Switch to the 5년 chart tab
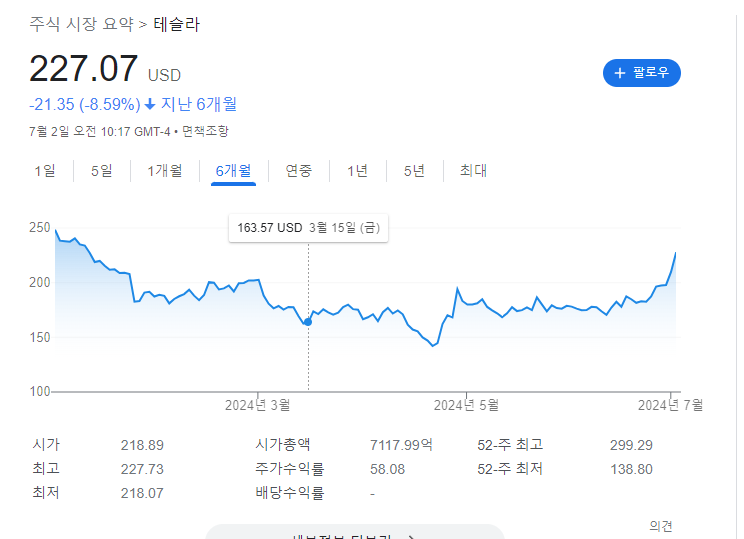The height and width of the screenshot is (539, 744). tap(414, 171)
